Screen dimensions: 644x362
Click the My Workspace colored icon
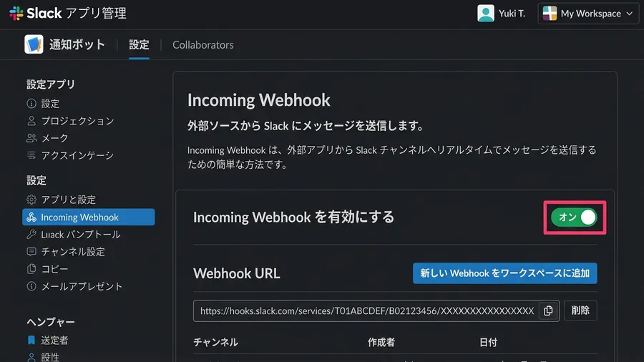tap(550, 13)
